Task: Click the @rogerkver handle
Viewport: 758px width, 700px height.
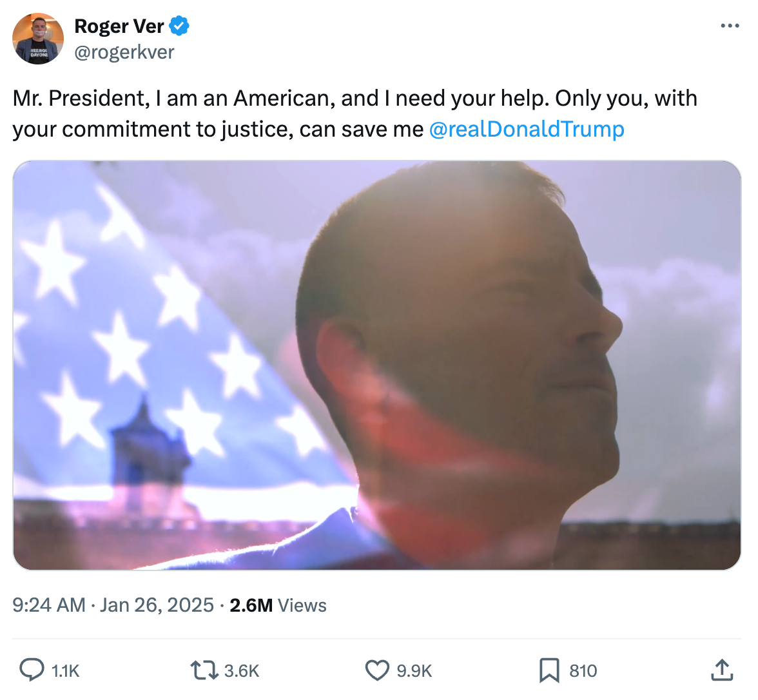Action: pyautogui.click(x=124, y=52)
